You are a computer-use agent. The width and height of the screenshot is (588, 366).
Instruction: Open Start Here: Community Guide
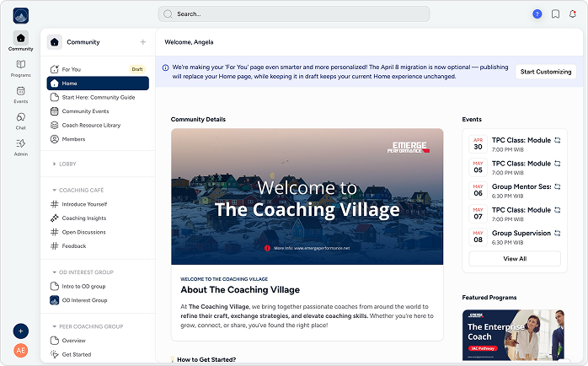98,97
